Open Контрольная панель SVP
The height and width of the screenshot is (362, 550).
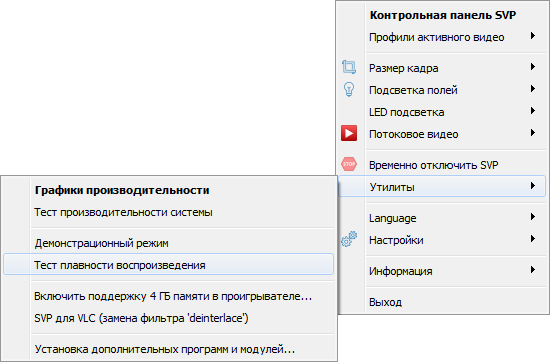pos(442,15)
